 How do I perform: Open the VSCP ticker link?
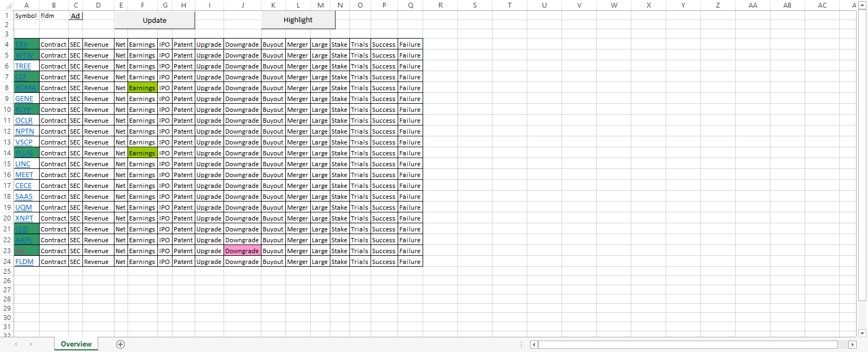(x=24, y=142)
